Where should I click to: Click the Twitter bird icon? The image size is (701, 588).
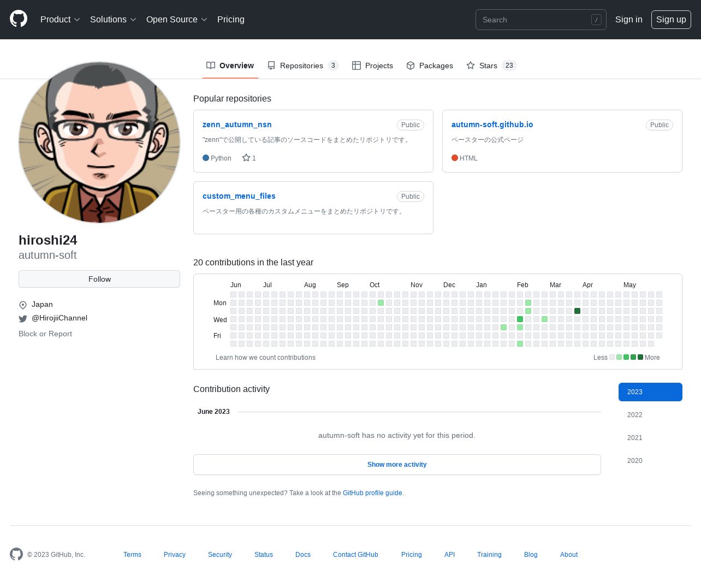[x=23, y=319]
